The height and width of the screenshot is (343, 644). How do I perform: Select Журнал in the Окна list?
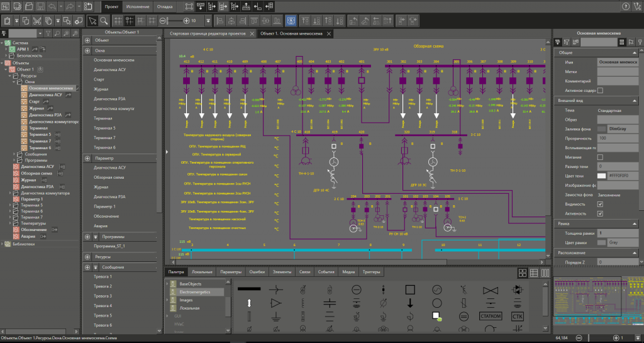point(101,89)
